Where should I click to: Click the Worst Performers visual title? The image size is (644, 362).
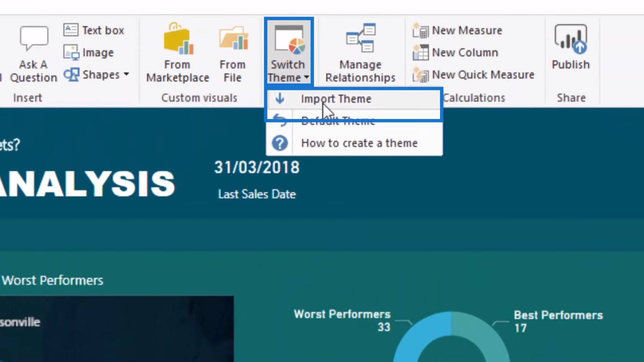(x=53, y=280)
